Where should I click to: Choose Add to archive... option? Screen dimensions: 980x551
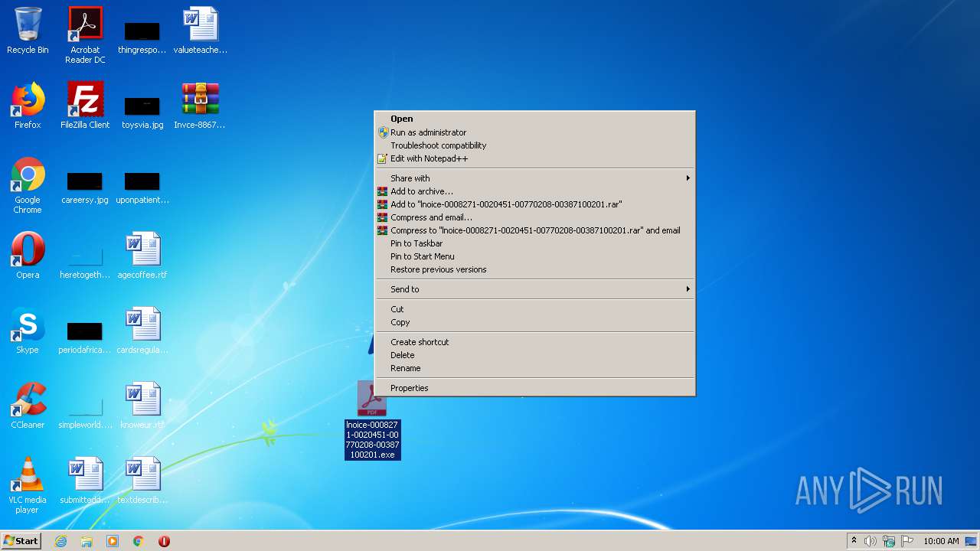click(534, 191)
